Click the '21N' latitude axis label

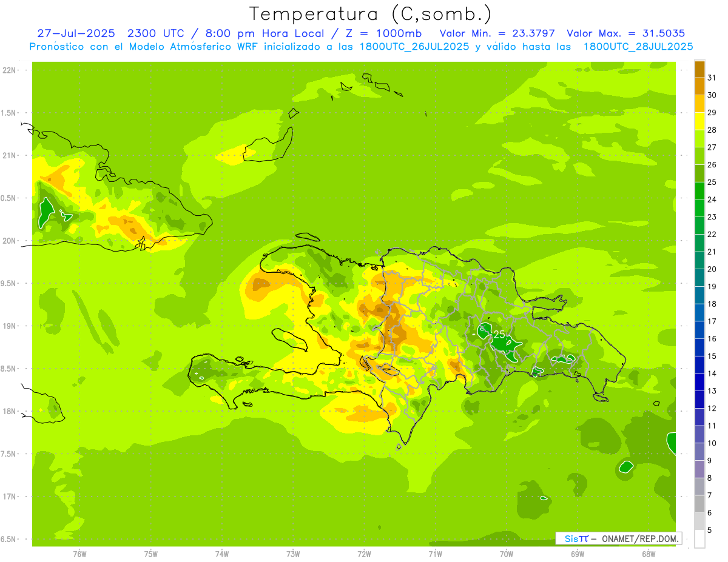(9, 156)
